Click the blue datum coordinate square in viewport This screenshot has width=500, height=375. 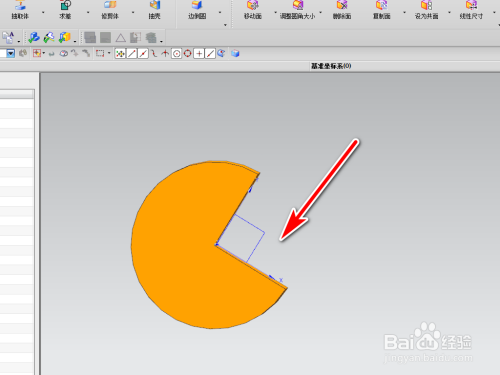point(241,238)
